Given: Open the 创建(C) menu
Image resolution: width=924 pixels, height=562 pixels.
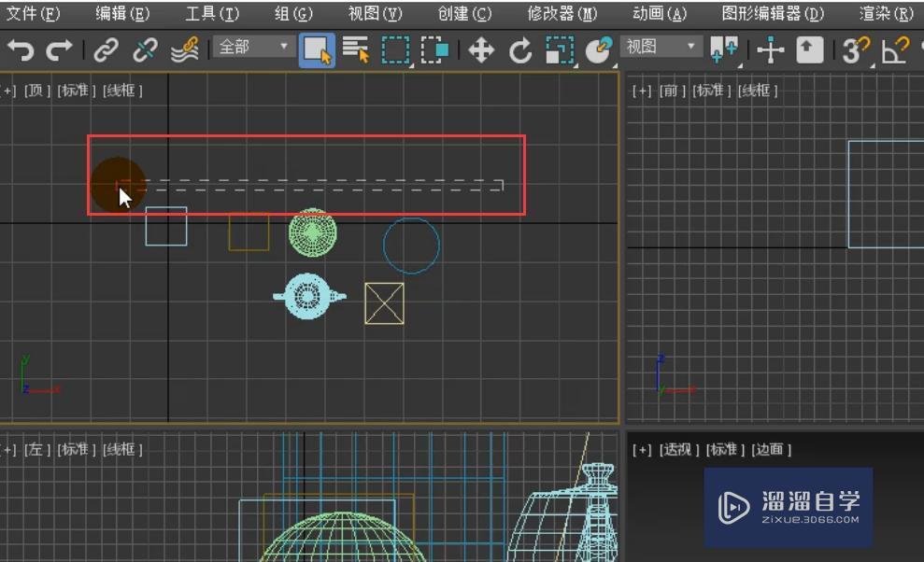Looking at the screenshot, I should pyautogui.click(x=464, y=14).
